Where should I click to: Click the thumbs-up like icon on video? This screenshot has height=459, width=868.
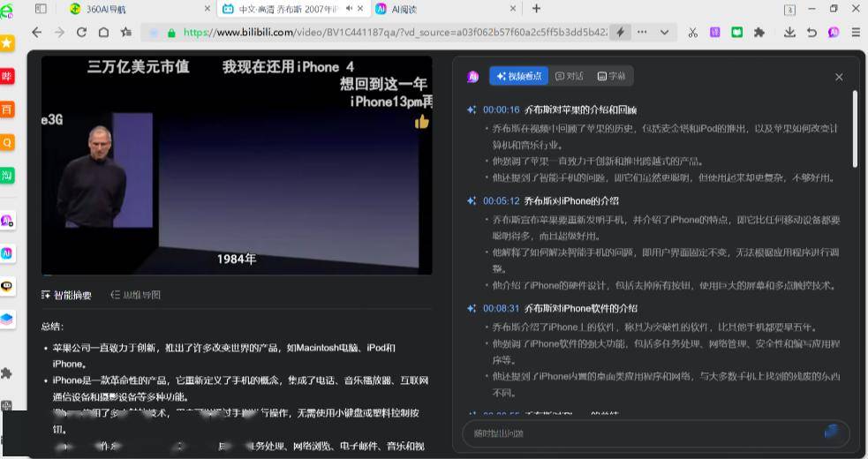pos(422,122)
